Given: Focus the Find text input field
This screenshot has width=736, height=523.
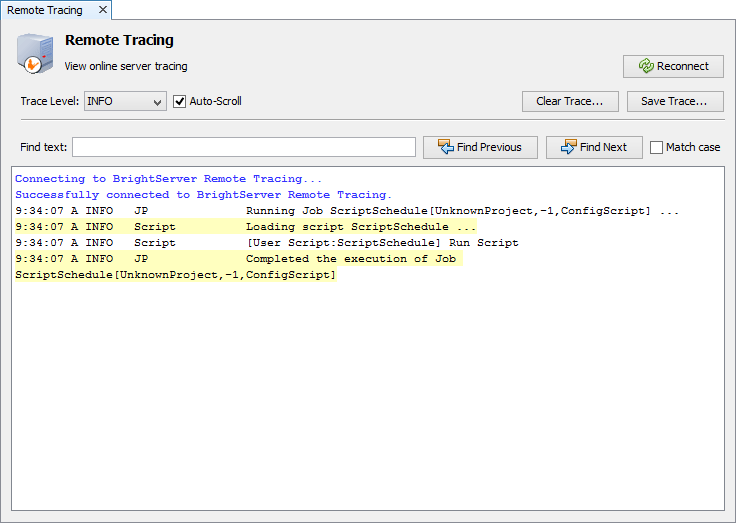Looking at the screenshot, I should click(243, 147).
